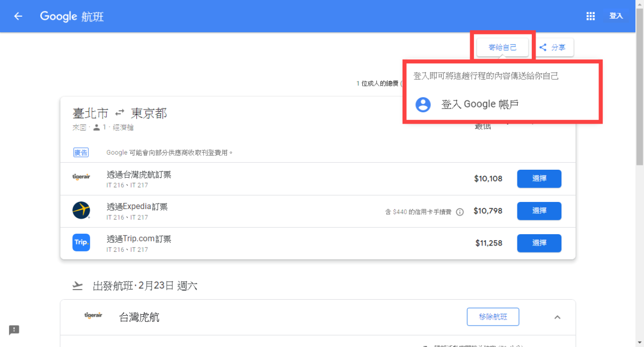Screen dimensions: 644x347
Task: Choose 選擇 for Expedia booking at $10,798
Action: (x=539, y=211)
